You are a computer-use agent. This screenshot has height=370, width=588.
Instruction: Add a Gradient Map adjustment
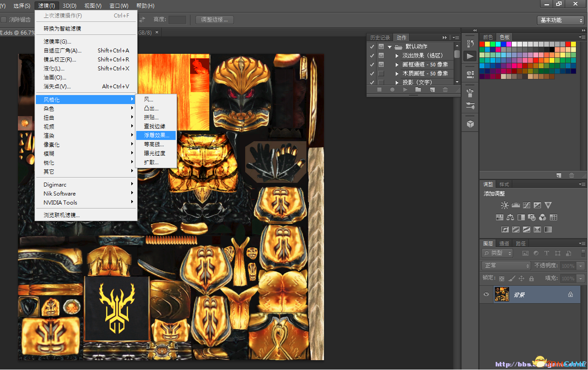[548, 230]
